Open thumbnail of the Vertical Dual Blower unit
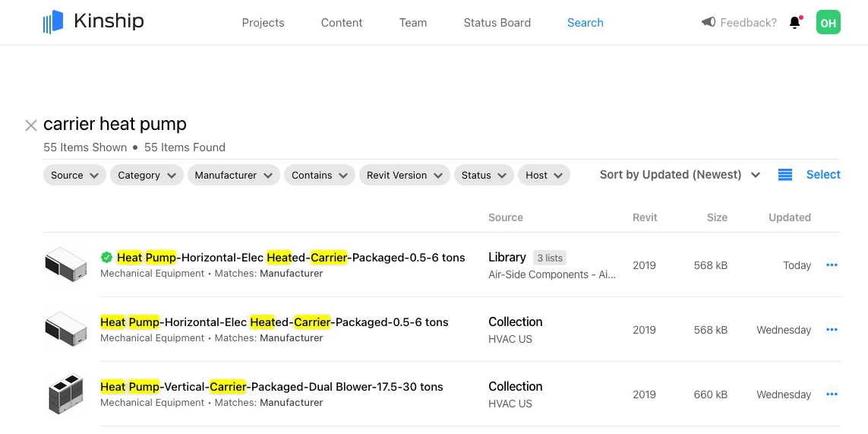The image size is (868, 434). [66, 394]
